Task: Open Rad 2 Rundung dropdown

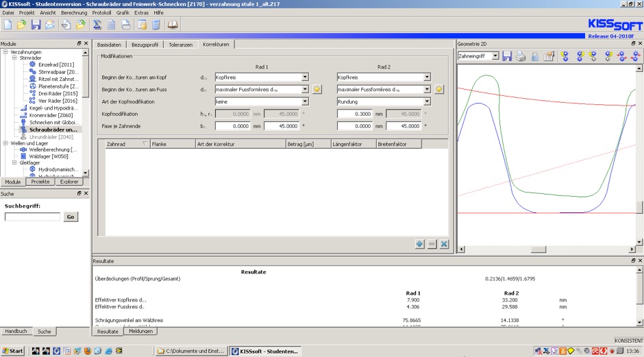Action: point(427,101)
